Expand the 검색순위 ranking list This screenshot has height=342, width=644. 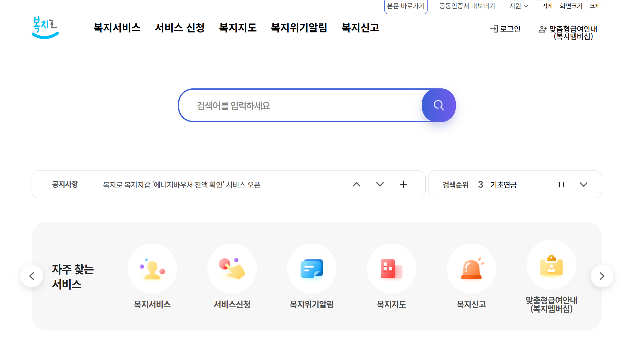click(583, 185)
